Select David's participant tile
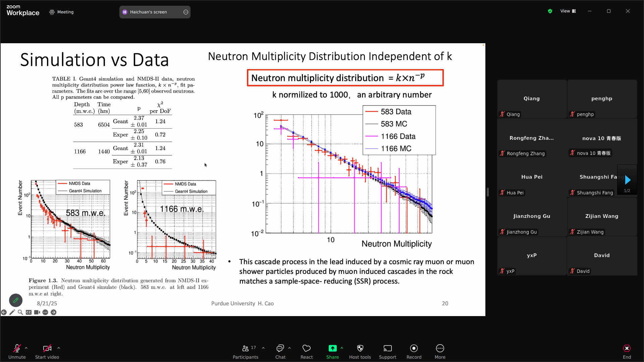644x362 pixels. pos(602,256)
